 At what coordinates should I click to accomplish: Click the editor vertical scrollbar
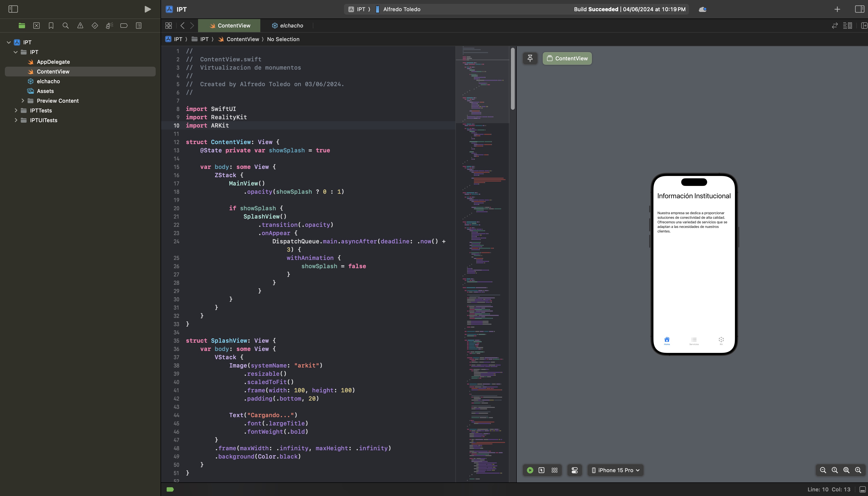click(513, 79)
